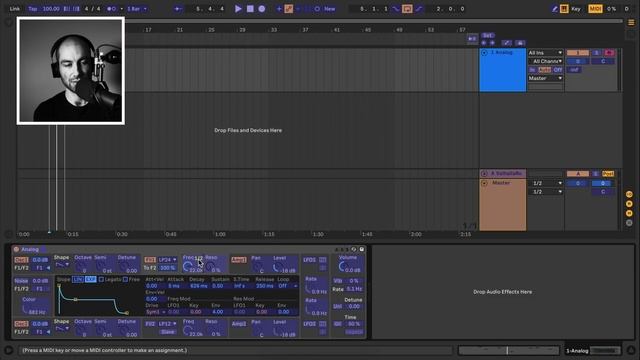Toggle the Analog track activator button

pyautogui.click(x=578, y=53)
